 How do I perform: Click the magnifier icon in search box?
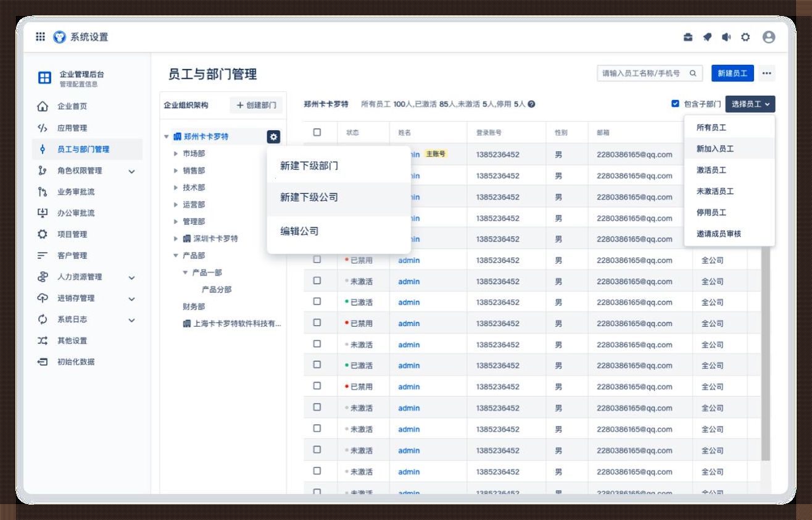pyautogui.click(x=693, y=73)
